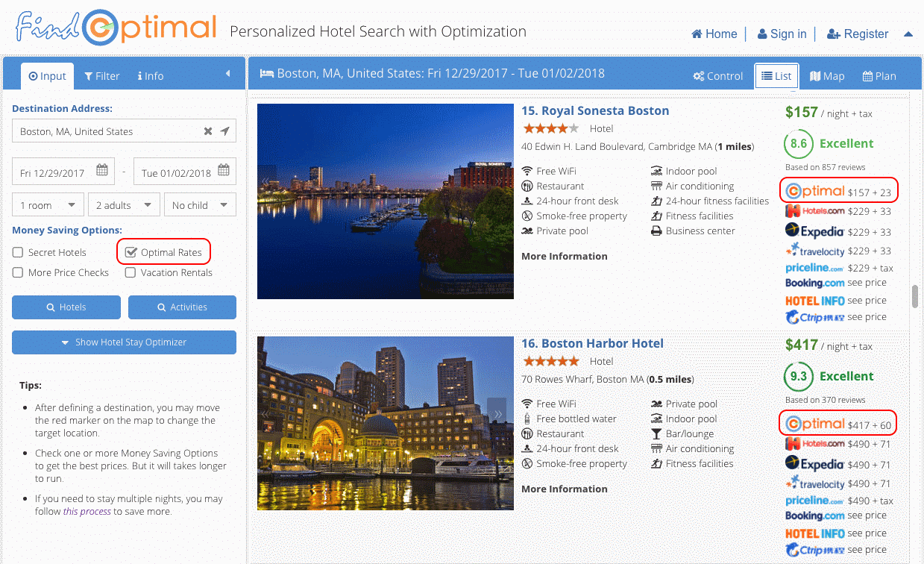Viewport: 924px width, 564px height.
Task: Click the Travelocity logo for Royal Sonesta Boston
Action: coord(815,251)
